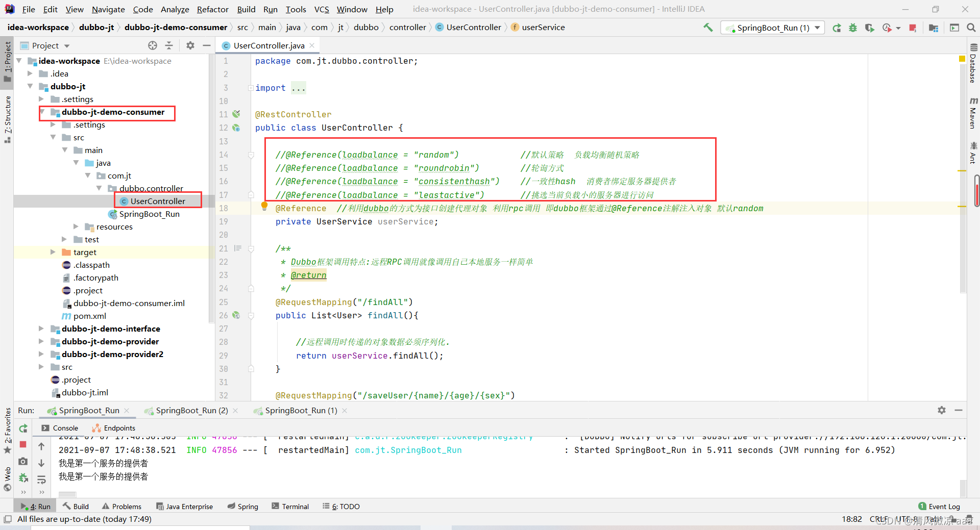Toggle the Favorites tool window
The width and height of the screenshot is (980, 530).
7,430
